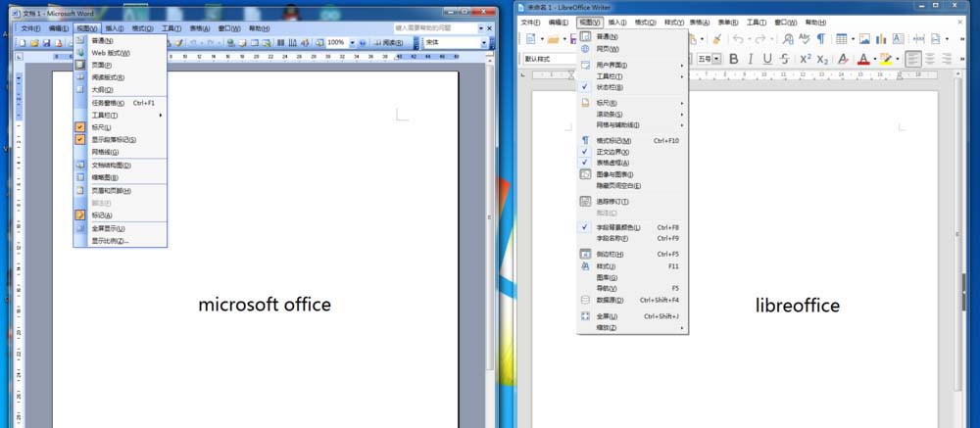Image resolution: width=980 pixels, height=428 pixels.
Task: Select 侧边栏(H) in LibreOffice view menu
Action: pyautogui.click(x=632, y=255)
